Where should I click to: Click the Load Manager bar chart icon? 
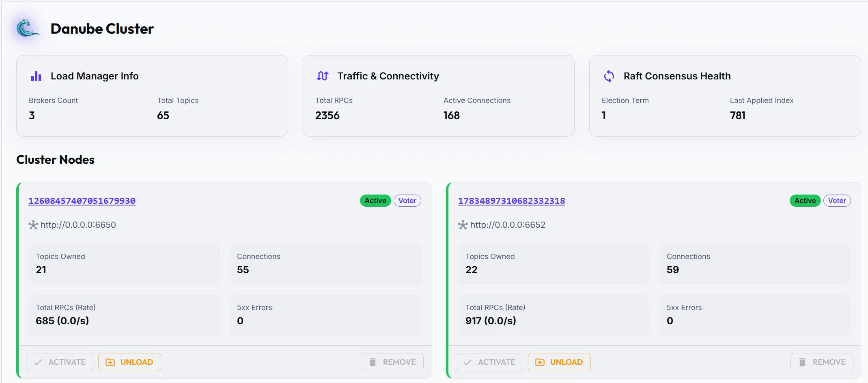36,76
